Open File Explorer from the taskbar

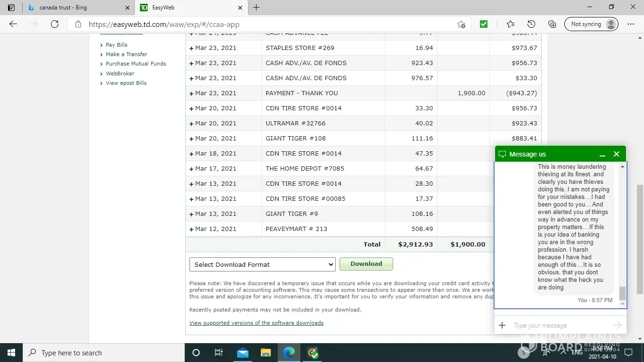point(266,353)
